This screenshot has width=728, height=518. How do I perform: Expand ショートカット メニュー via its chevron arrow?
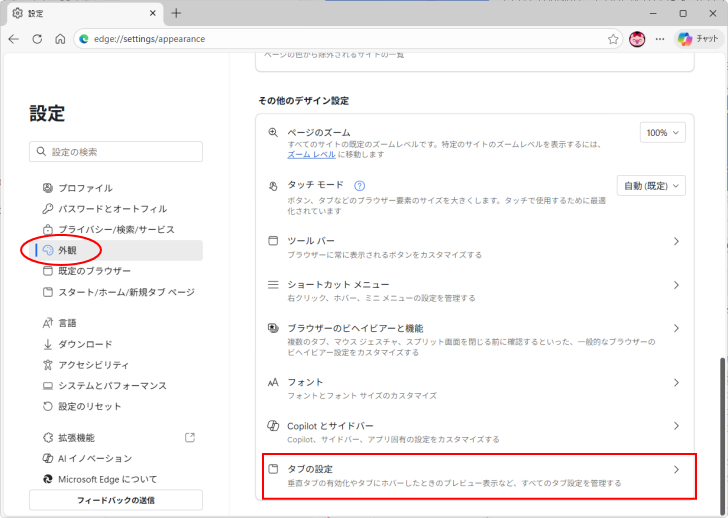(676, 285)
